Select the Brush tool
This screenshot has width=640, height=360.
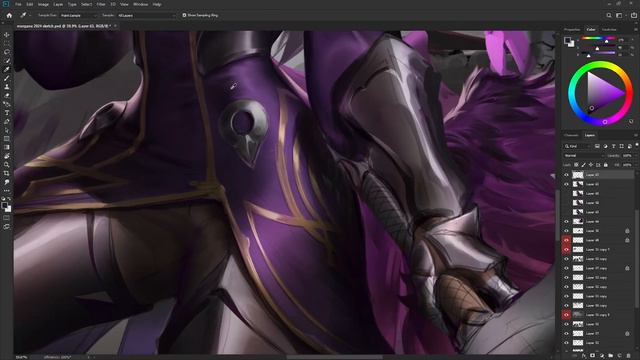point(7,78)
